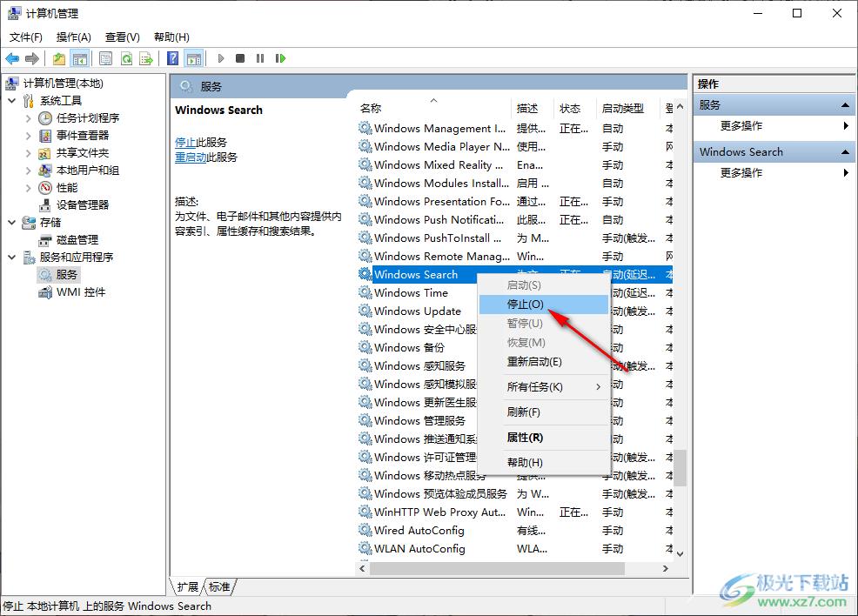Click the vertical scrollbar down arrow

680,553
